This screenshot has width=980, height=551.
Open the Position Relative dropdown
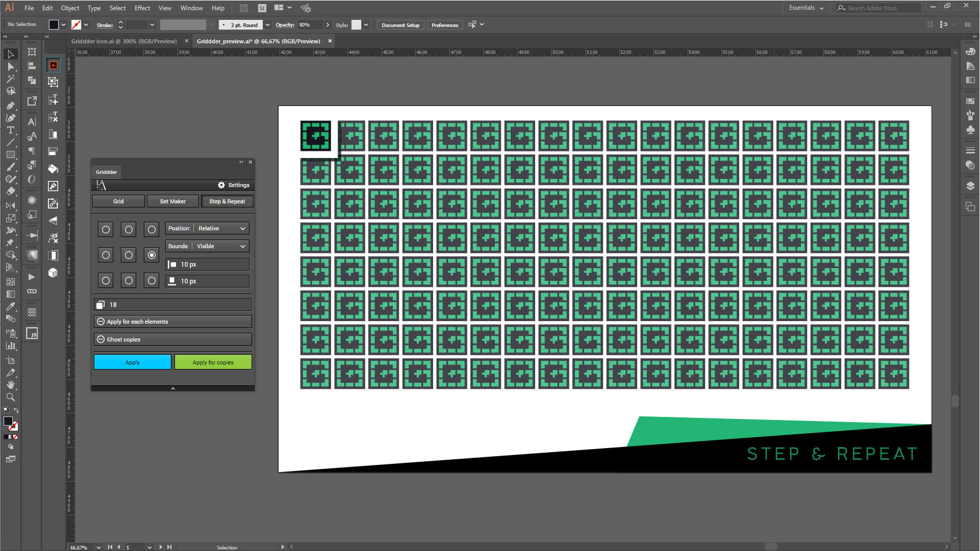pyautogui.click(x=207, y=228)
